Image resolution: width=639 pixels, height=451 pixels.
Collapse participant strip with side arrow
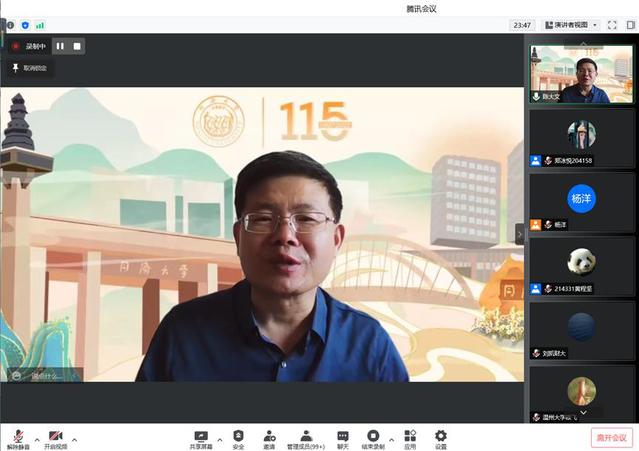(x=519, y=234)
